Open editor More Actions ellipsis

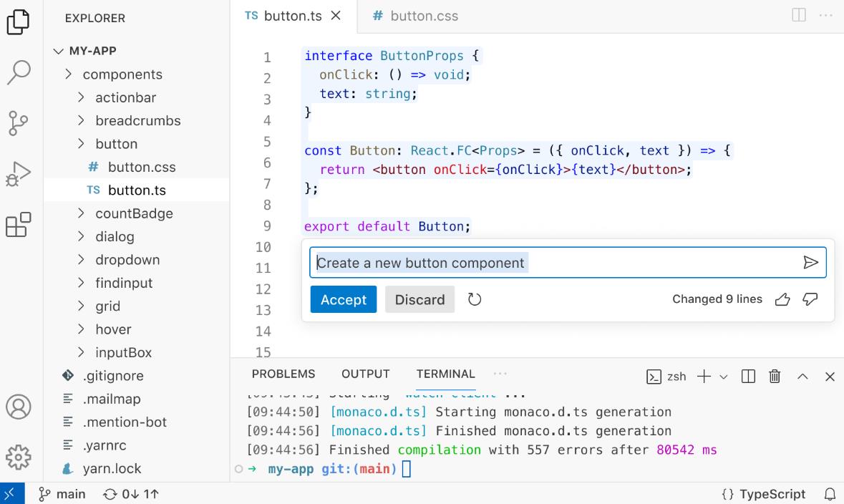(825, 15)
